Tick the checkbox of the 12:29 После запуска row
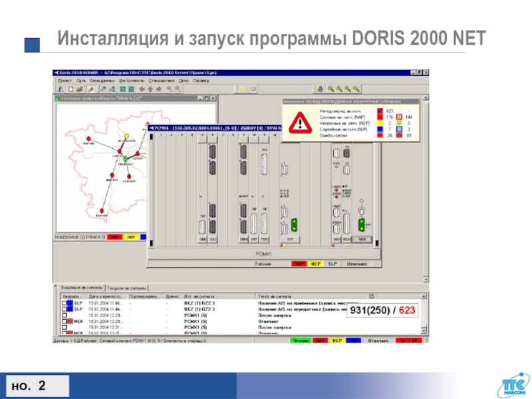 [x=65, y=315]
